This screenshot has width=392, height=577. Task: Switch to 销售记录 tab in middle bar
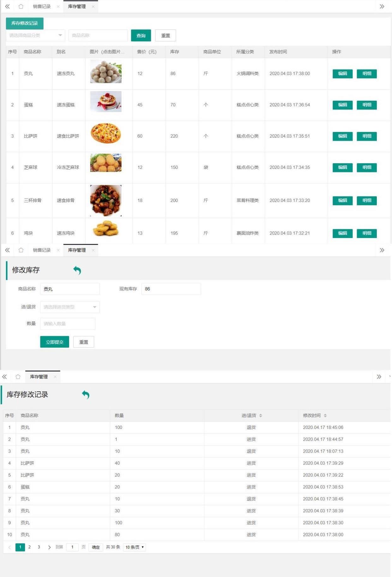tap(42, 250)
